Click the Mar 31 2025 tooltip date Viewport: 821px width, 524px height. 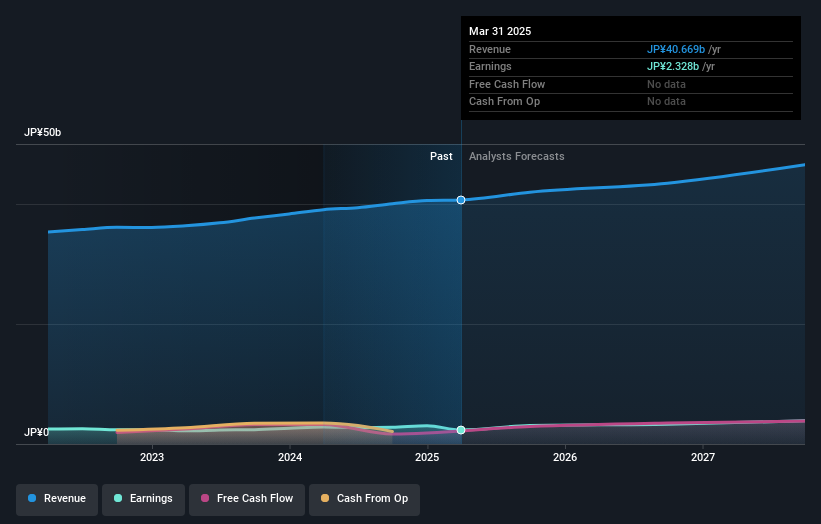(x=500, y=31)
